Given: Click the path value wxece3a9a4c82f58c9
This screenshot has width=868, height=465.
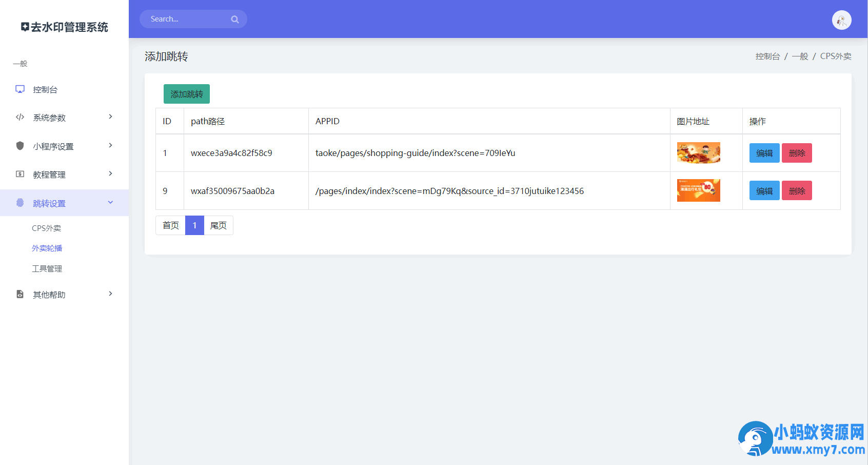Looking at the screenshot, I should [x=231, y=153].
